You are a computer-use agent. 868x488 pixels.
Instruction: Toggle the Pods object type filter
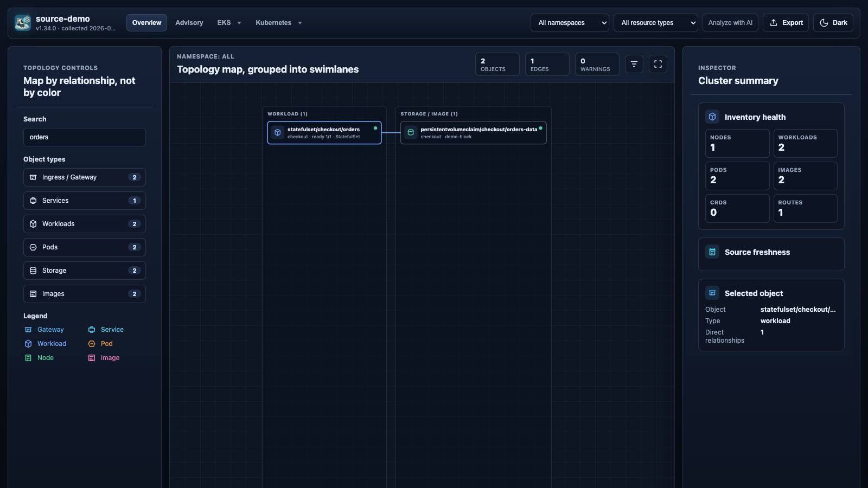point(85,247)
